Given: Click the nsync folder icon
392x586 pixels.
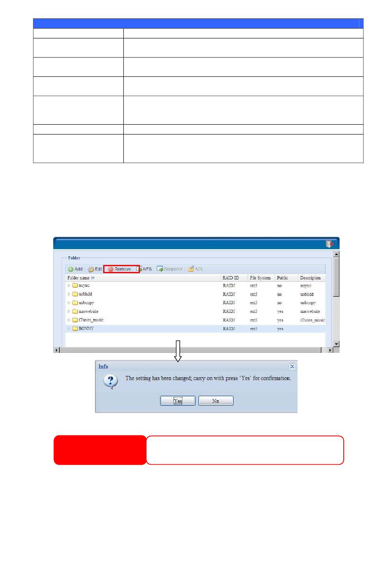Looking at the screenshot, I should [x=75, y=286].
